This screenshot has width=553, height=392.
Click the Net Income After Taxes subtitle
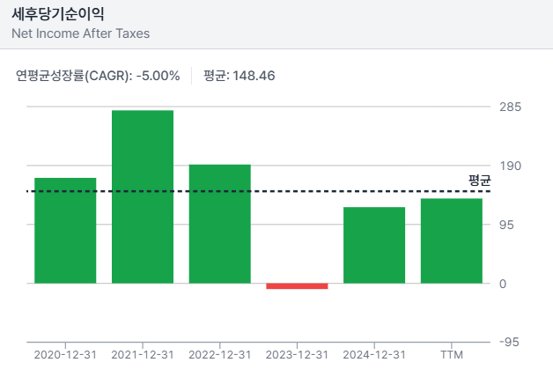(x=80, y=34)
